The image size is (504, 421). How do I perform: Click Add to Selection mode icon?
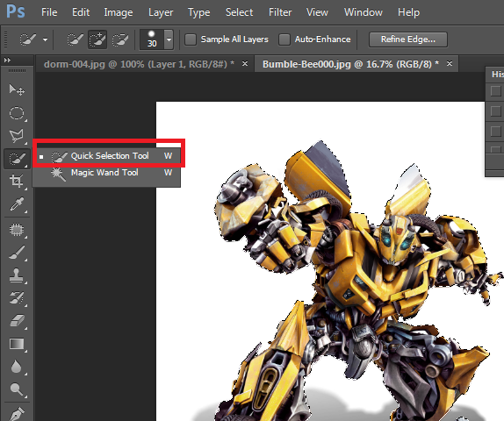click(x=97, y=39)
